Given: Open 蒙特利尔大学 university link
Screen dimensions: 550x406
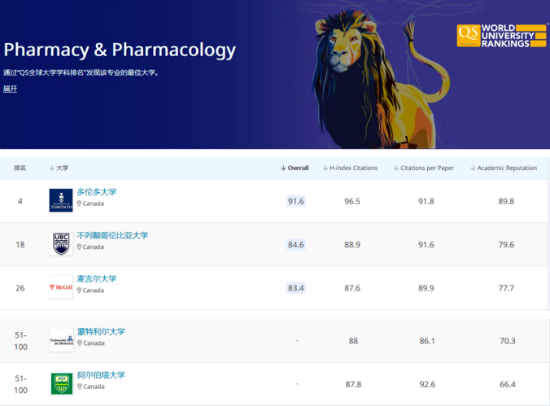Looking at the screenshot, I should pyautogui.click(x=101, y=332).
